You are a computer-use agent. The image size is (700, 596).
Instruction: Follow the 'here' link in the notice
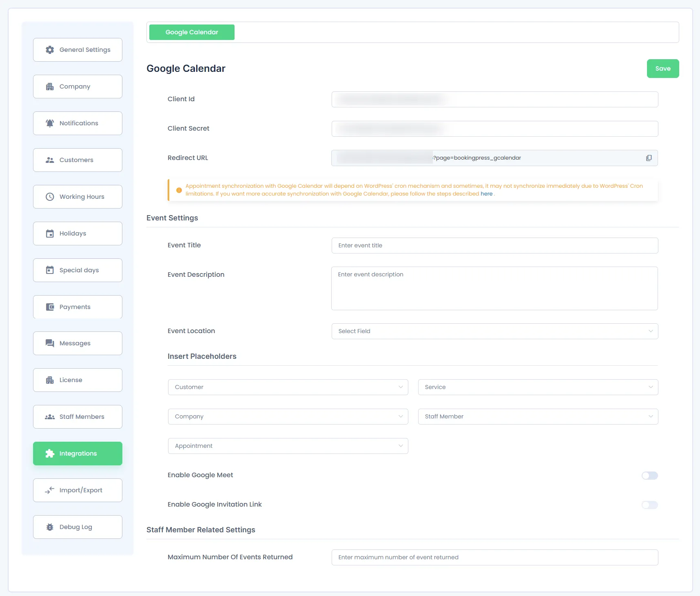click(x=486, y=194)
